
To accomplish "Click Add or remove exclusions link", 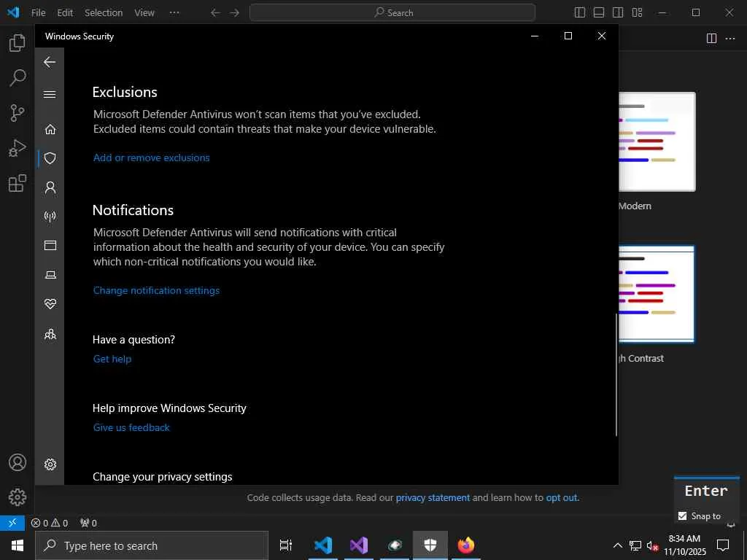I will click(152, 157).
